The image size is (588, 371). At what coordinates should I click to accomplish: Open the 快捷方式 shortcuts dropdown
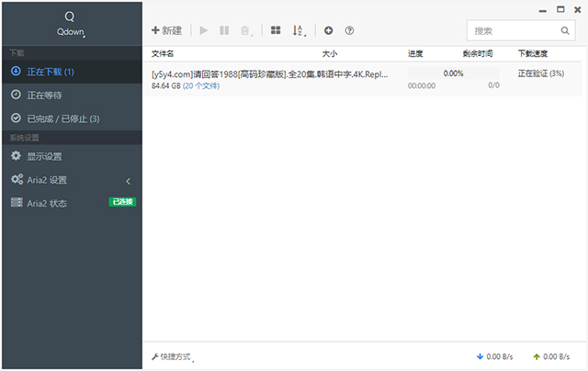[173, 356]
